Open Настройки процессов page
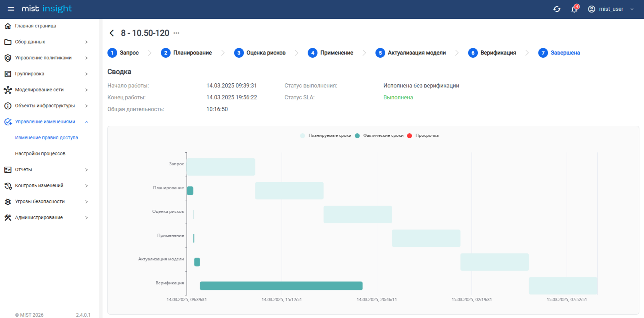This screenshot has width=644, height=318. 40,153
